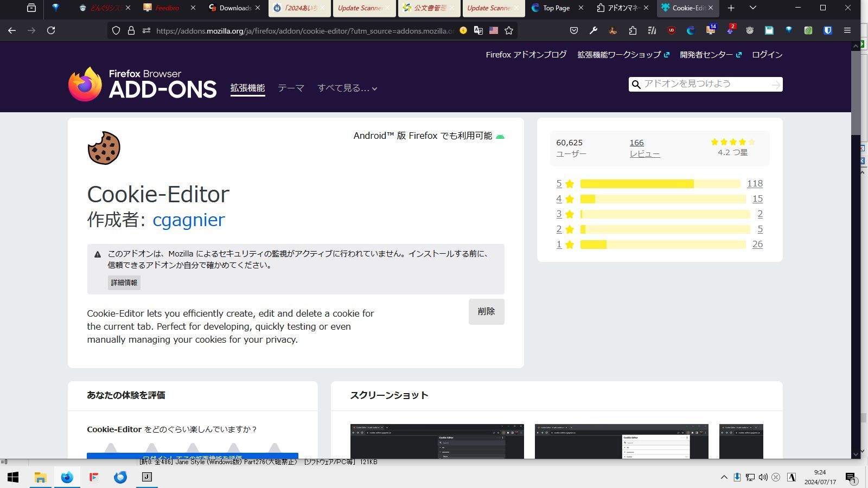This screenshot has width=868, height=488.
Task: Open the toolbar extension with red 2 badge
Action: tap(731, 30)
